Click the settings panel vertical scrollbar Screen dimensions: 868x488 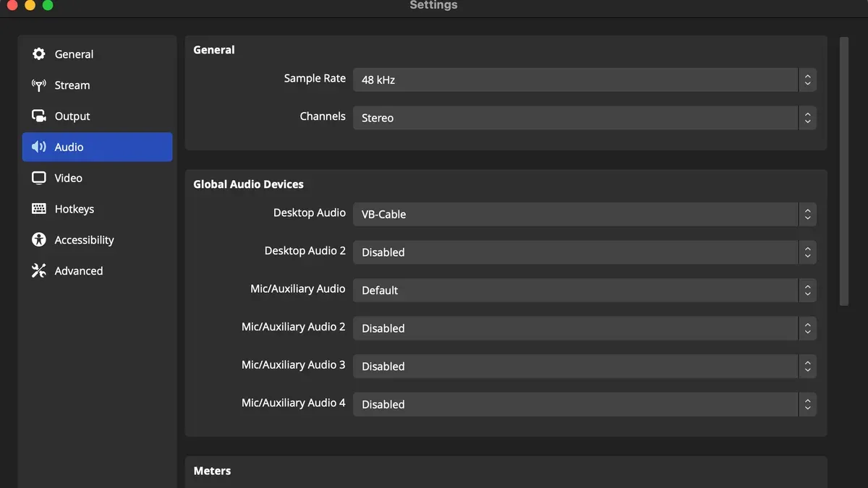pyautogui.click(x=843, y=171)
